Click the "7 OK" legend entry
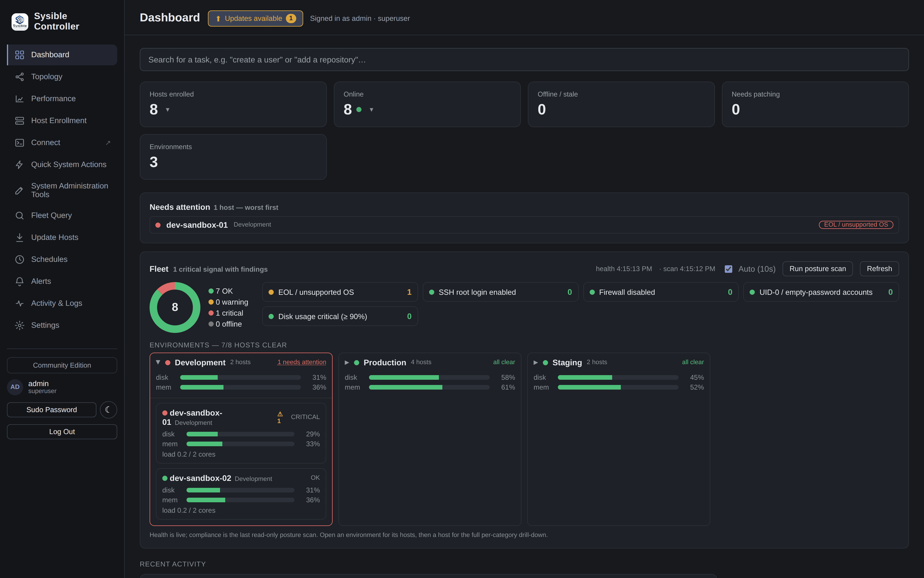 pos(221,291)
